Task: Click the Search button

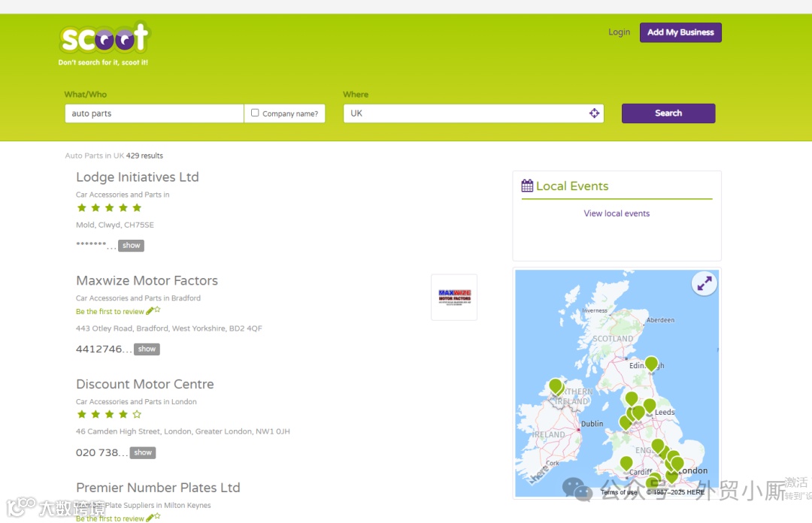Action: [668, 113]
